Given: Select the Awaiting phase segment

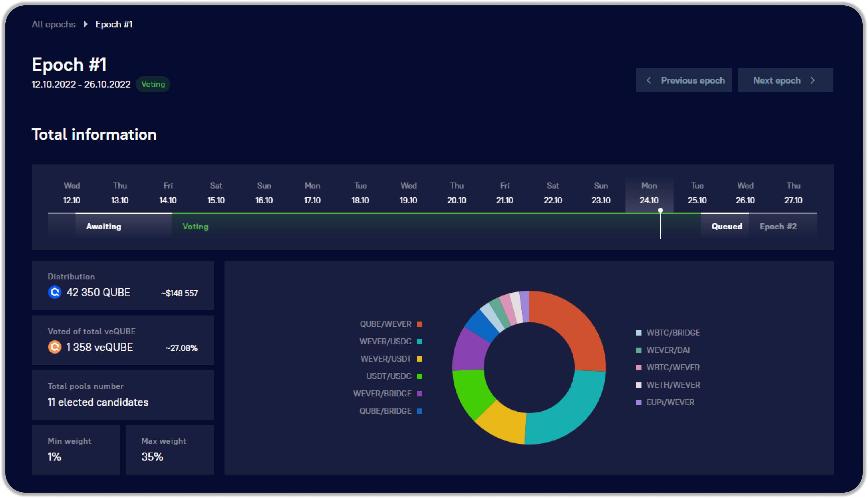Looking at the screenshot, I should coord(104,226).
